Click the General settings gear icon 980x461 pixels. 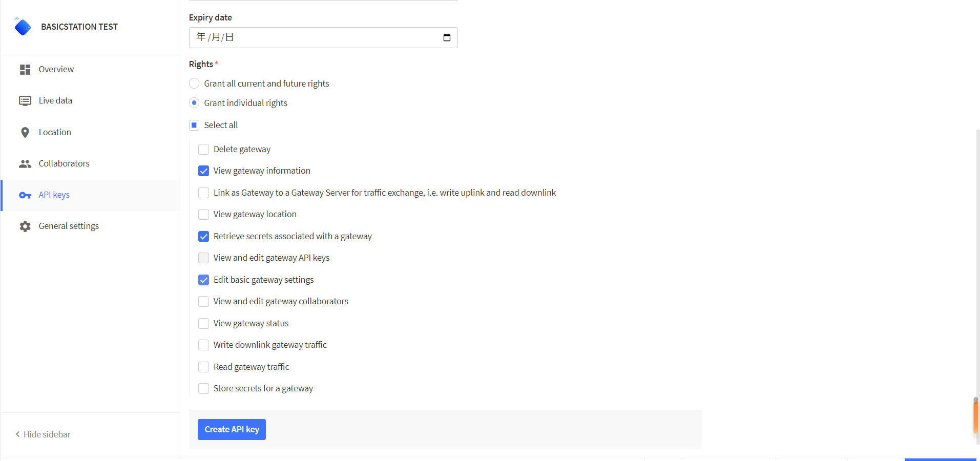25,226
